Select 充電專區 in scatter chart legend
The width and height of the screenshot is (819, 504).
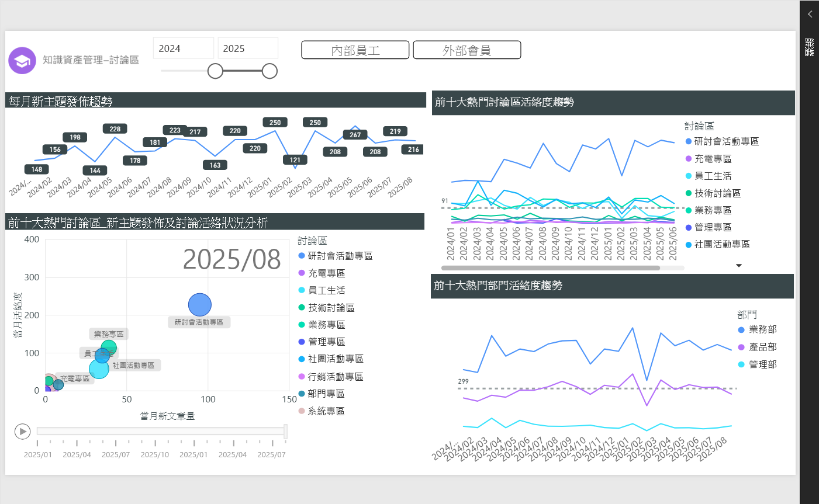(322, 273)
